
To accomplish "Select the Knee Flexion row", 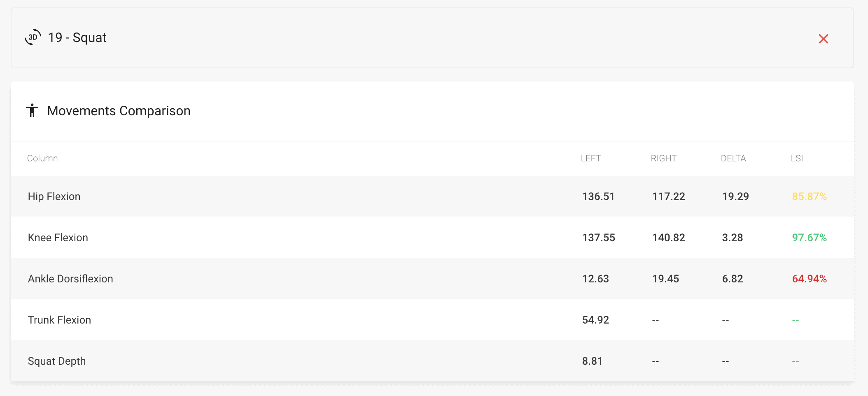I will pyautogui.click(x=432, y=238).
